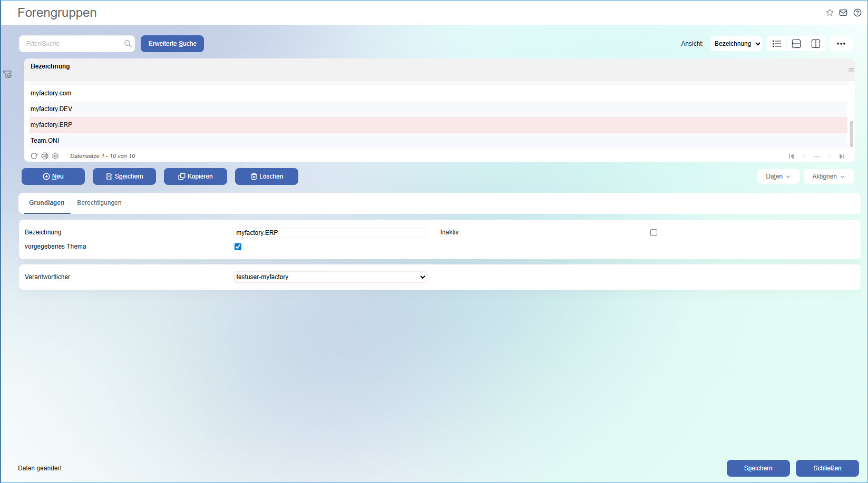Jump to first page of records
The width and height of the screenshot is (868, 483).
pyautogui.click(x=791, y=156)
